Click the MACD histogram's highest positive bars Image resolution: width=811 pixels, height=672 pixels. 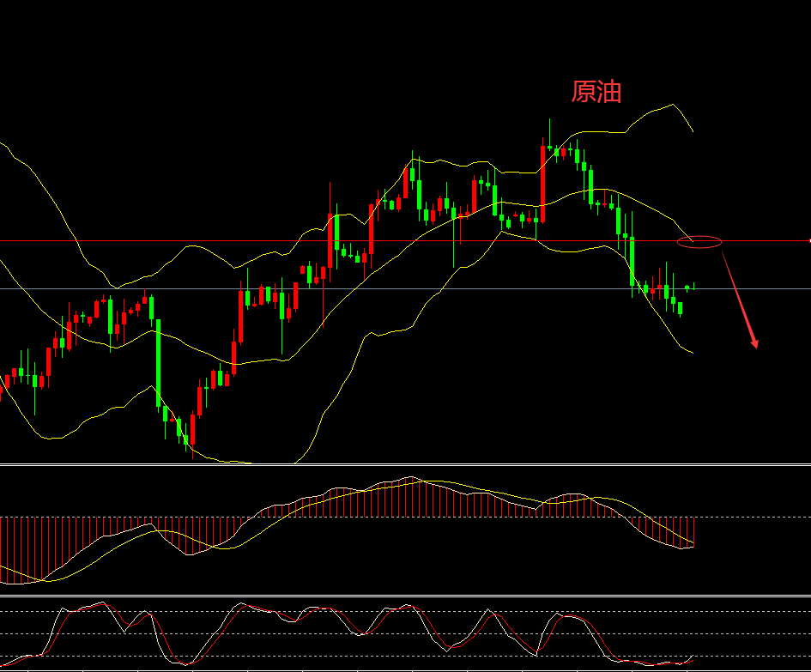coord(410,497)
